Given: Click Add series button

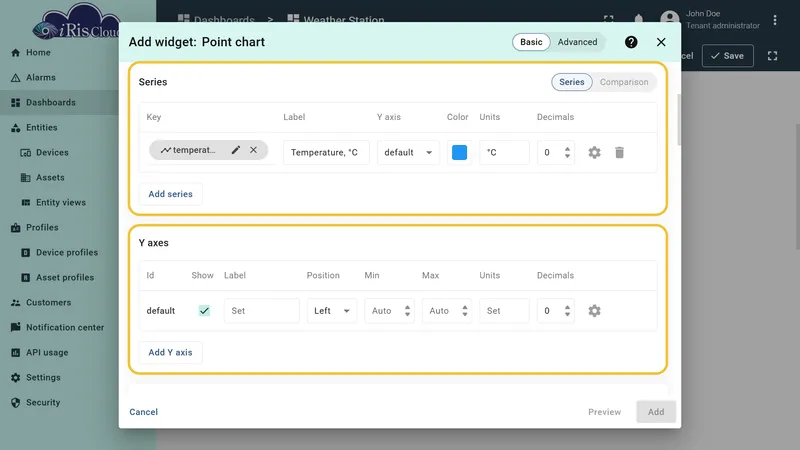Looking at the screenshot, I should tap(170, 194).
